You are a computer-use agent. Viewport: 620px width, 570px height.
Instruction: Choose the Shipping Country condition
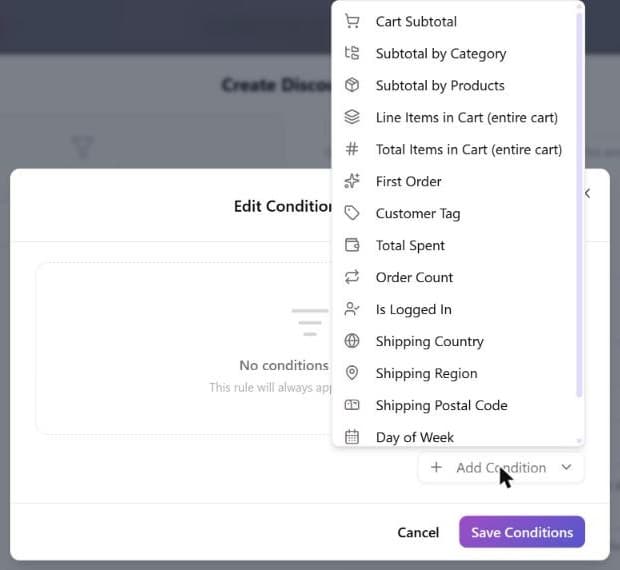coord(455,342)
